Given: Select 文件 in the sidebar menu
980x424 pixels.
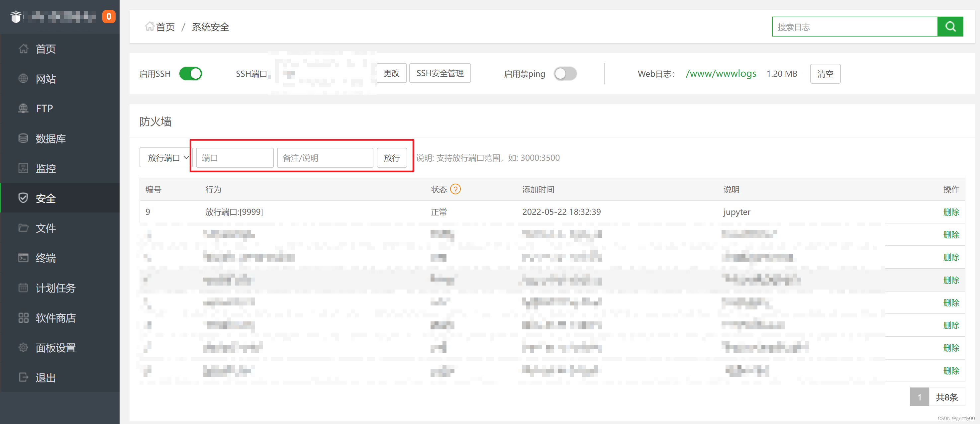Looking at the screenshot, I should (46, 228).
